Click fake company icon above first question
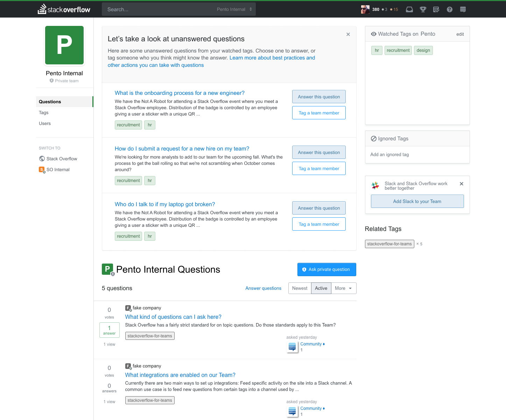 coord(128,308)
